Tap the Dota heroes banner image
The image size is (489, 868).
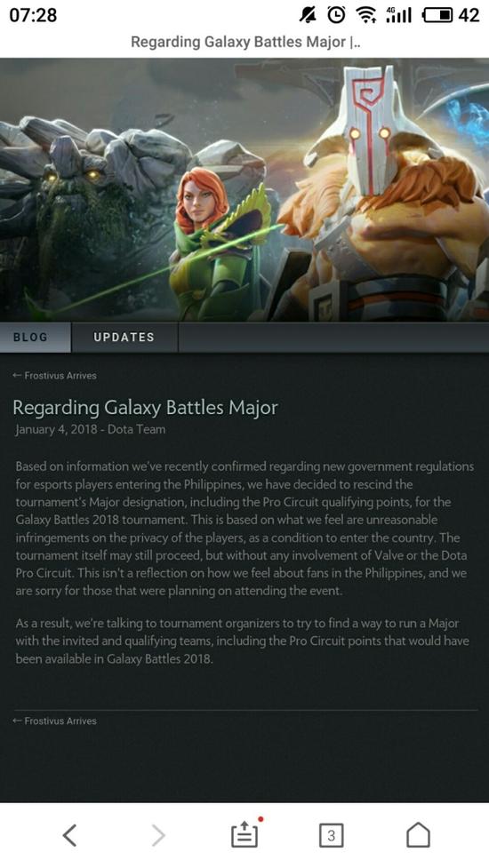coord(244,189)
